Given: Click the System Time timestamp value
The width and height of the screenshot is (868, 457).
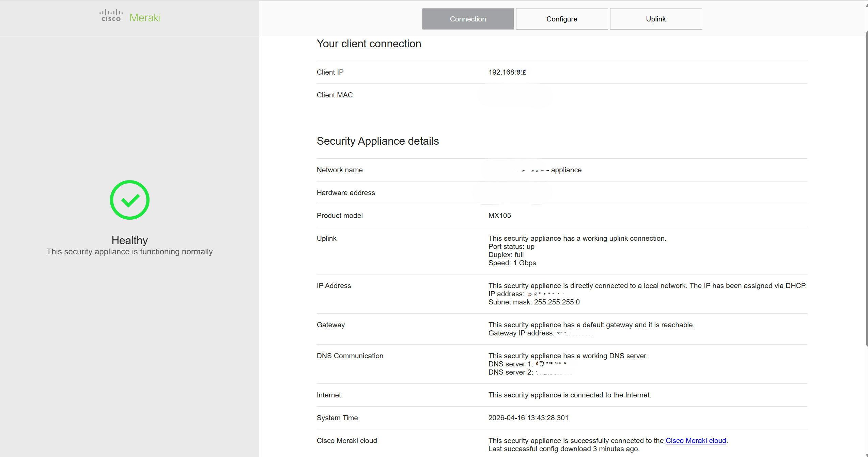Looking at the screenshot, I should 528,418.
